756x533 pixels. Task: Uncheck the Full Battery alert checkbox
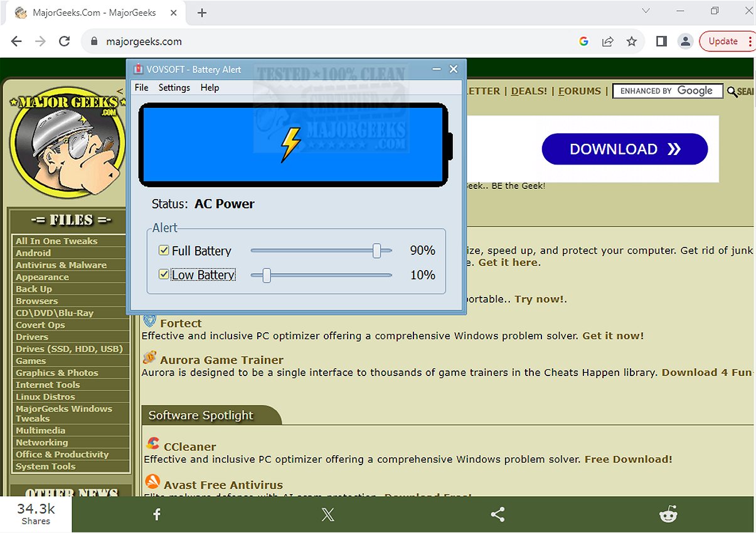click(x=164, y=250)
